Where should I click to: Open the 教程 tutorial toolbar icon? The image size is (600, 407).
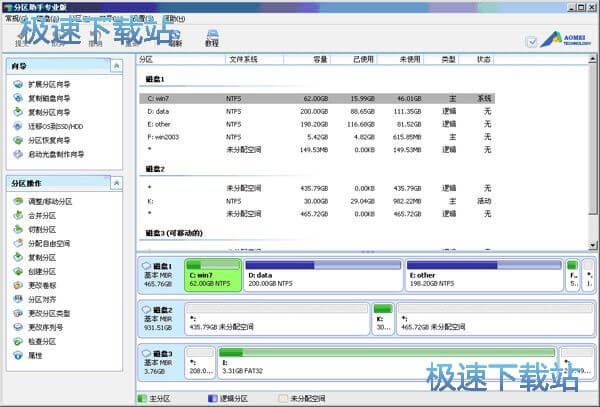pyautogui.click(x=212, y=38)
